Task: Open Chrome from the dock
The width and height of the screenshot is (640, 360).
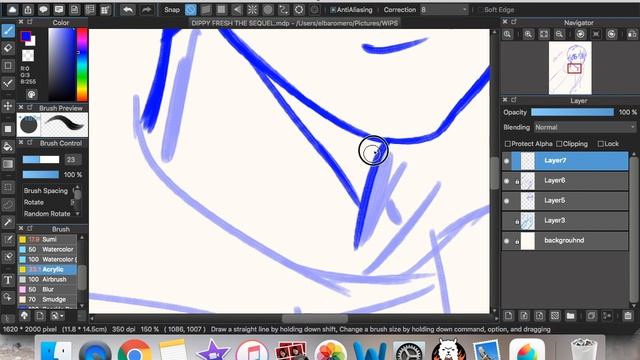Action: 134,351
